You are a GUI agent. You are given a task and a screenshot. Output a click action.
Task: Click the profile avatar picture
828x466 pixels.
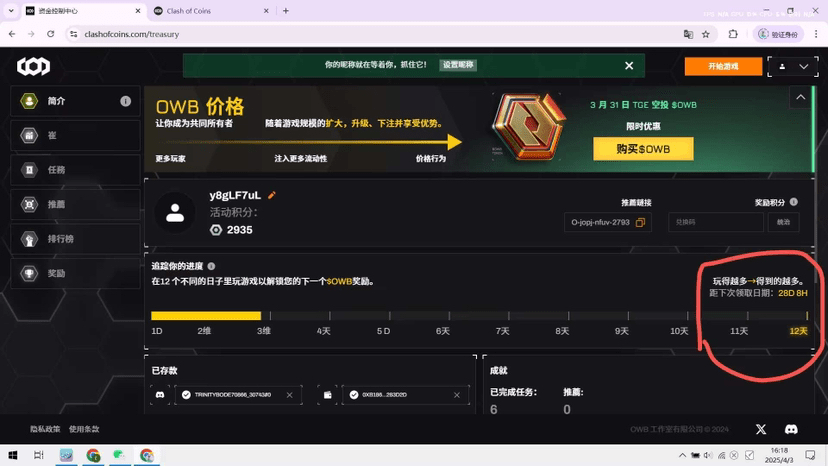point(175,212)
